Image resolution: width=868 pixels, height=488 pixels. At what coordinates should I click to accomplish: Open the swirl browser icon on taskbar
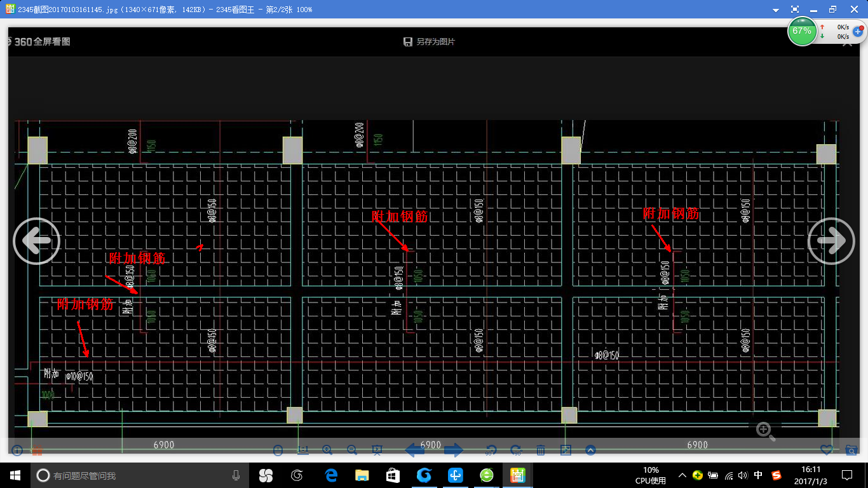tap(297, 475)
